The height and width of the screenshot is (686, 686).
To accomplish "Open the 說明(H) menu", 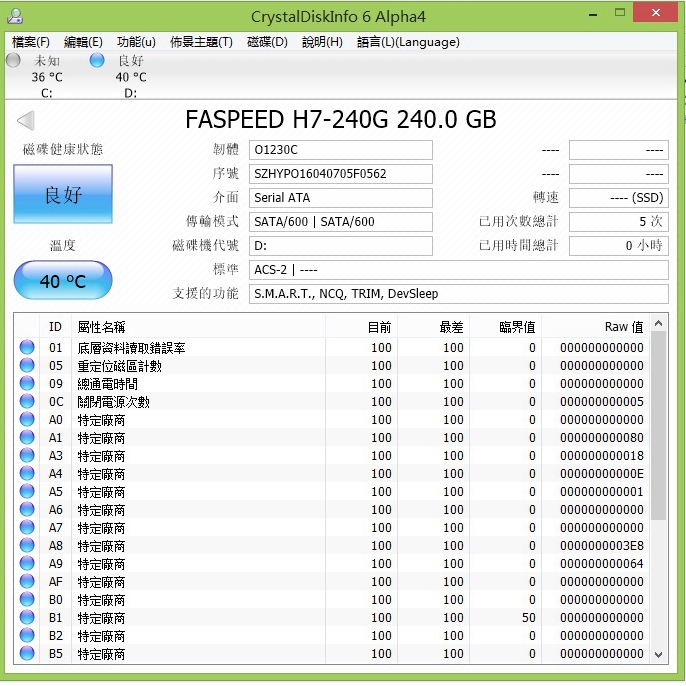I will point(322,42).
